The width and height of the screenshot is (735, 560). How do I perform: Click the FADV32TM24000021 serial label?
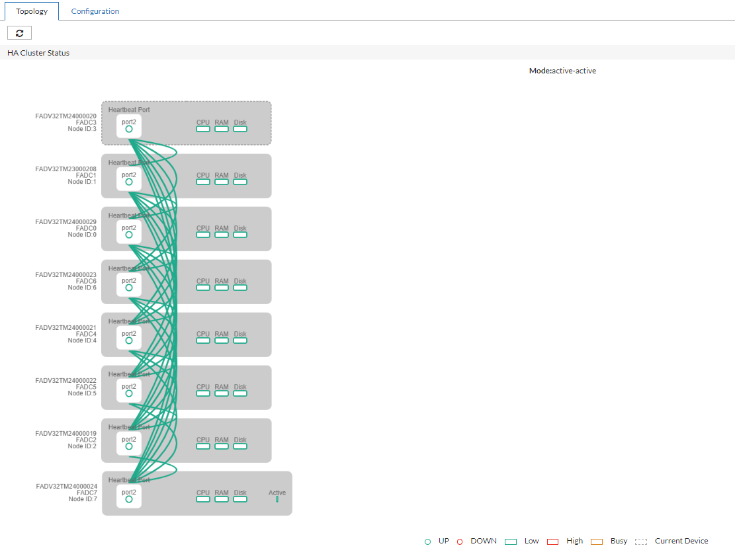[65, 328]
